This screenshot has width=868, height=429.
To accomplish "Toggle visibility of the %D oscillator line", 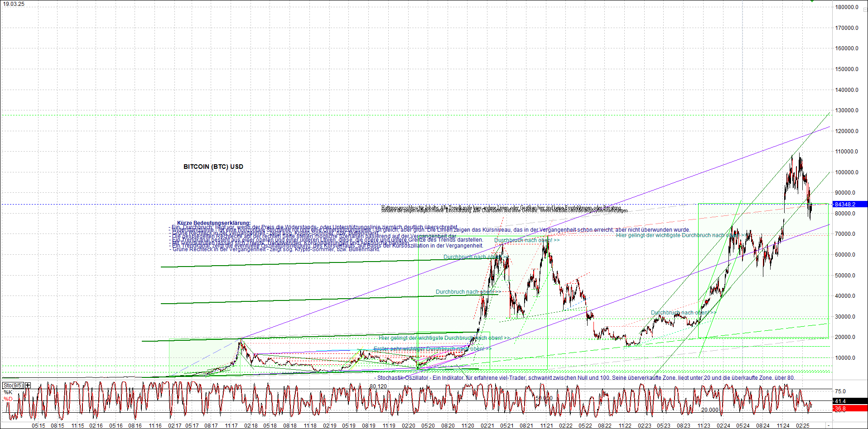I will point(8,400).
